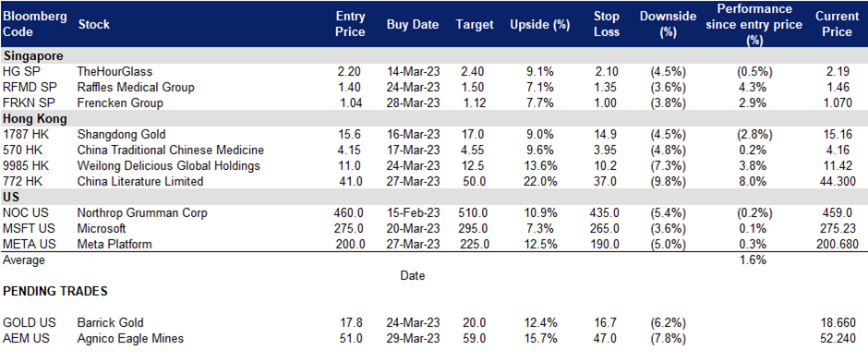Image resolution: width=868 pixels, height=362 pixels.
Task: Select the Barrick Gold stock cell
Action: (111, 322)
